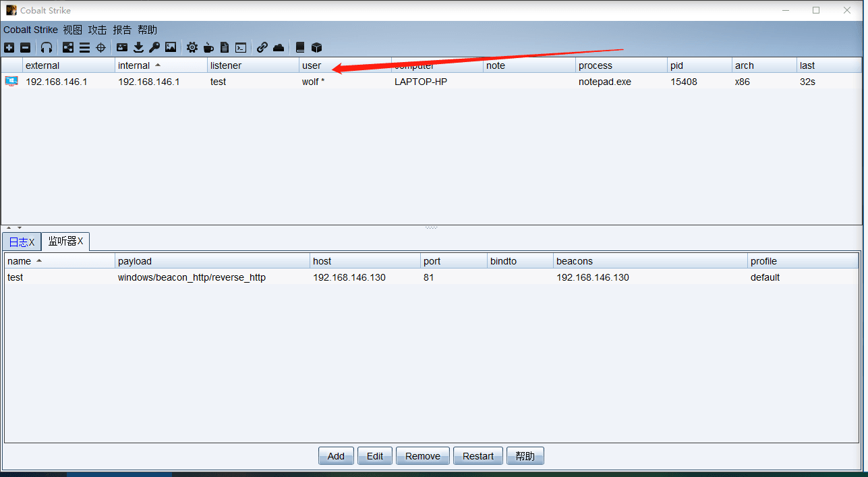Click the gear payload generator icon
Viewport: 868px width, 477px height.
(192, 47)
